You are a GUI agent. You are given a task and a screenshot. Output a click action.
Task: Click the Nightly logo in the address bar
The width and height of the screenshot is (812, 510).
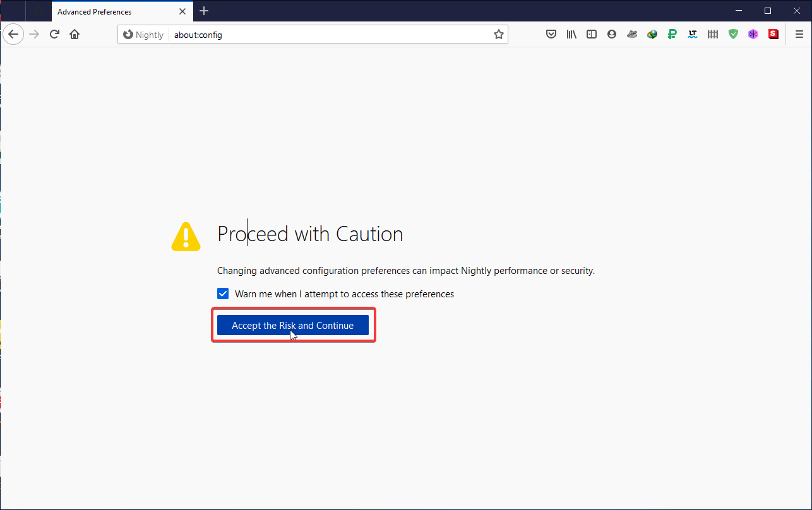tap(129, 34)
